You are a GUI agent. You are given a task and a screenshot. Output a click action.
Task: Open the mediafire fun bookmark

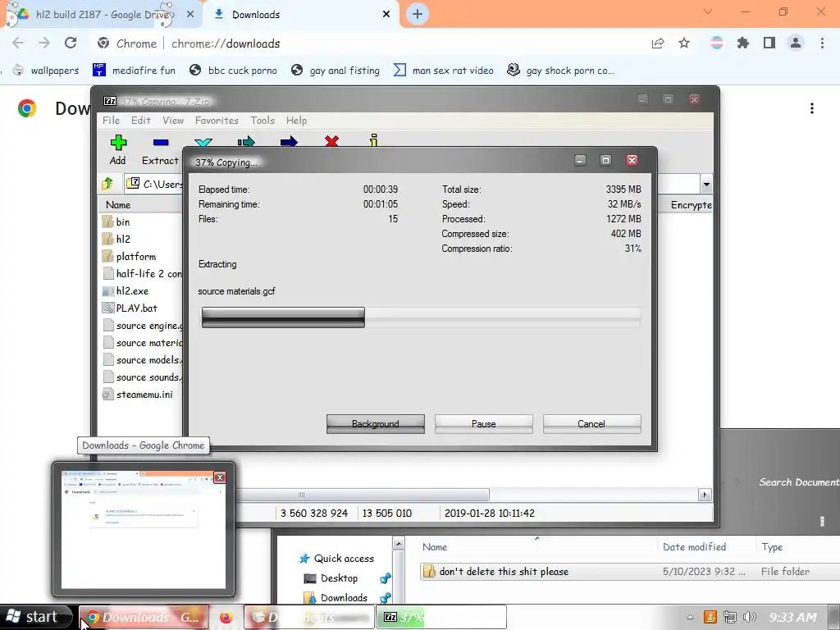point(134,71)
